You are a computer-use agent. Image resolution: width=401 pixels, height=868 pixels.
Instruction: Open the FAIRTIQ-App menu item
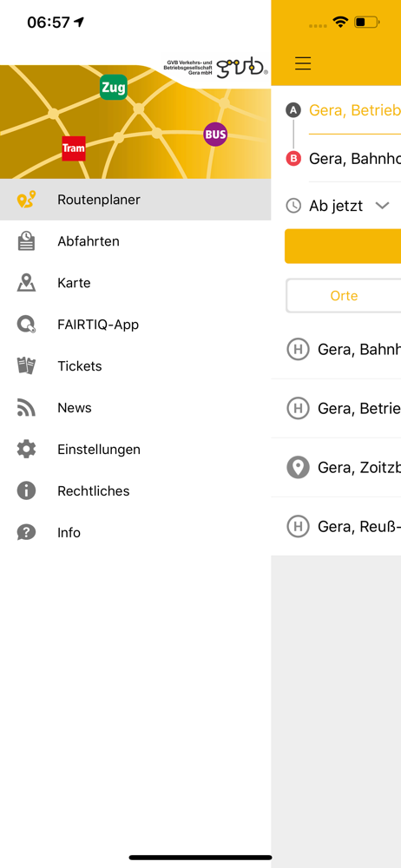[135, 325]
